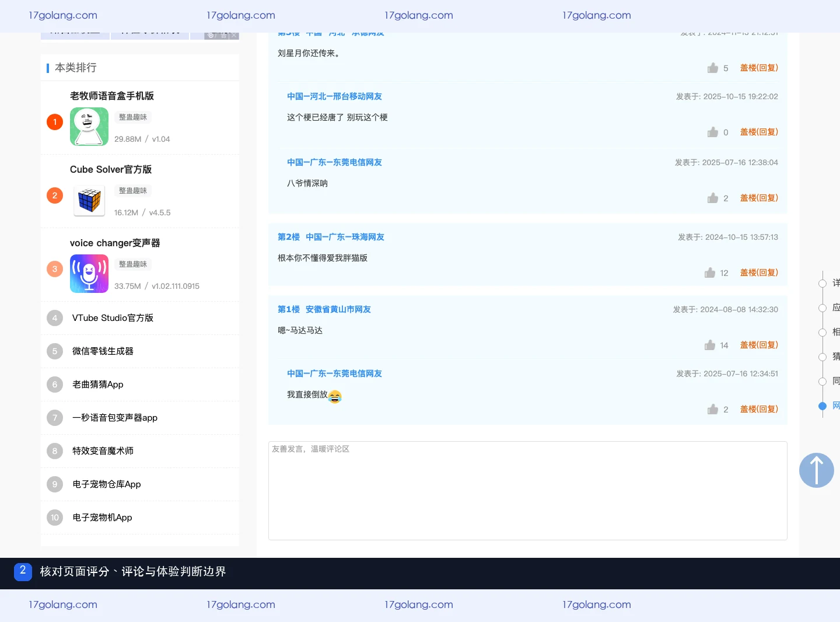Click username 中国–河北–邢台移动网友
The width and height of the screenshot is (840, 622).
pyautogui.click(x=334, y=96)
